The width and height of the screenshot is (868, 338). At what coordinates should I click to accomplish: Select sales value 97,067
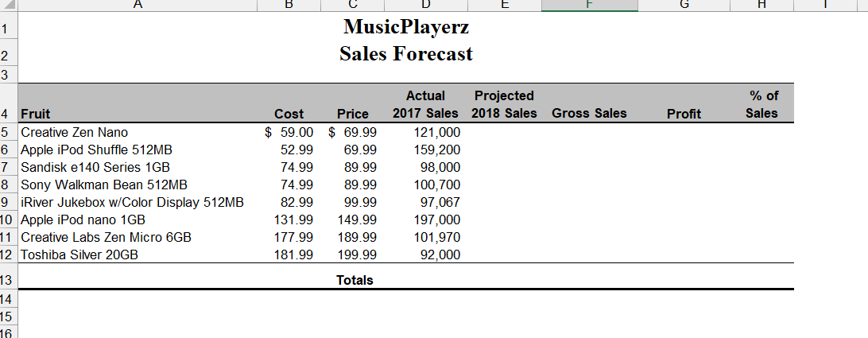(x=426, y=202)
